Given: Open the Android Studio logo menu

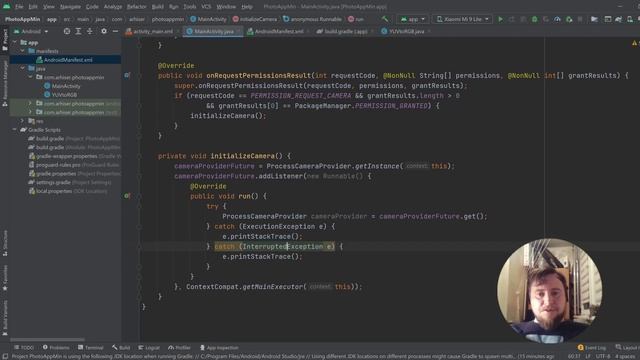Looking at the screenshot, I should (x=7, y=7).
